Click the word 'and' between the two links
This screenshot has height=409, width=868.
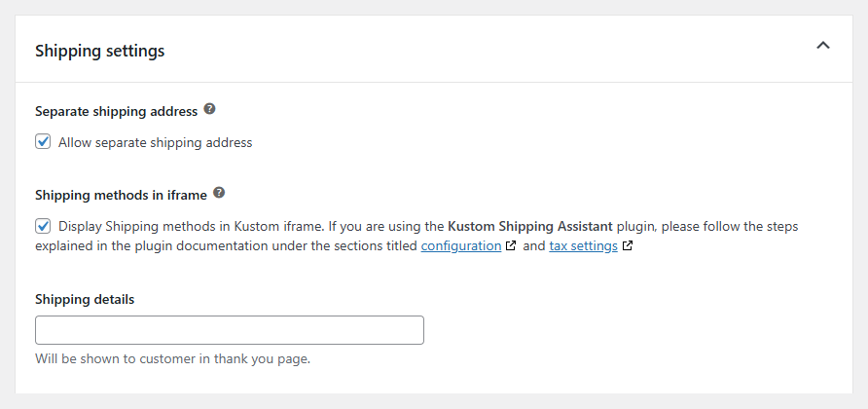(x=534, y=246)
